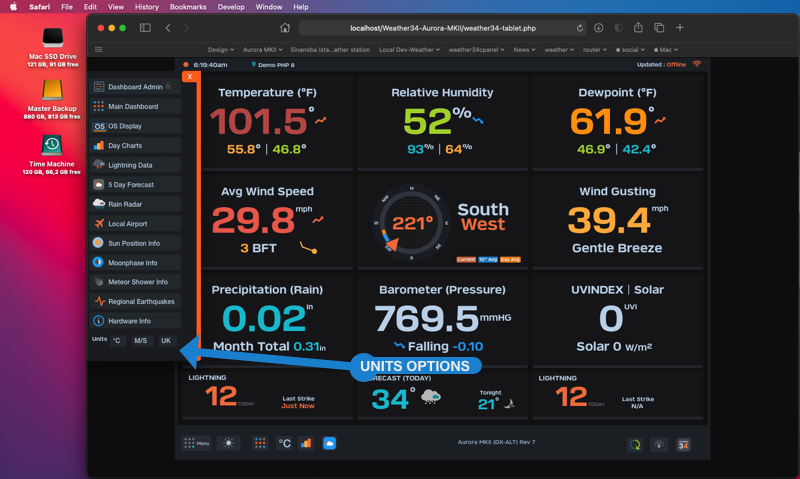Click orange grid dashboard icon in bottom bar
The height and width of the screenshot is (479, 800).
260,443
